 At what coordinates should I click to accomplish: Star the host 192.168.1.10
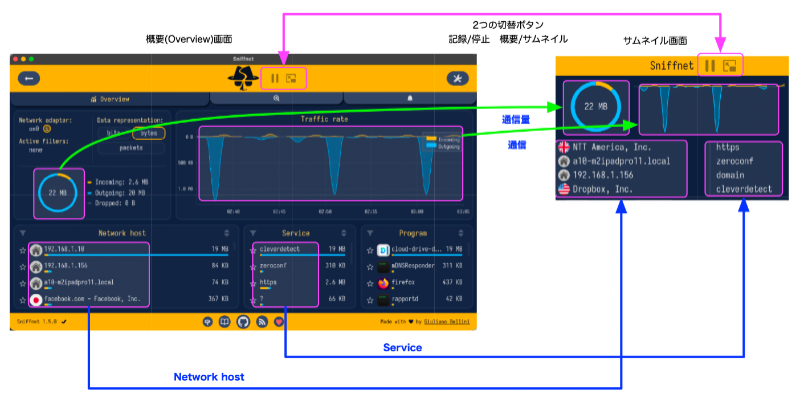tap(22, 250)
